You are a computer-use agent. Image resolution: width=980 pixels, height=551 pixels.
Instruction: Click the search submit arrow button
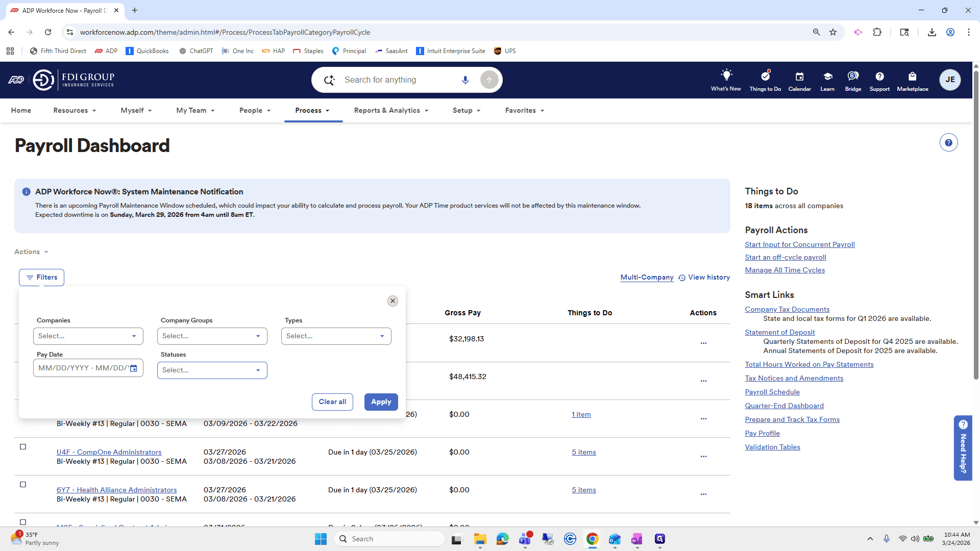click(489, 80)
